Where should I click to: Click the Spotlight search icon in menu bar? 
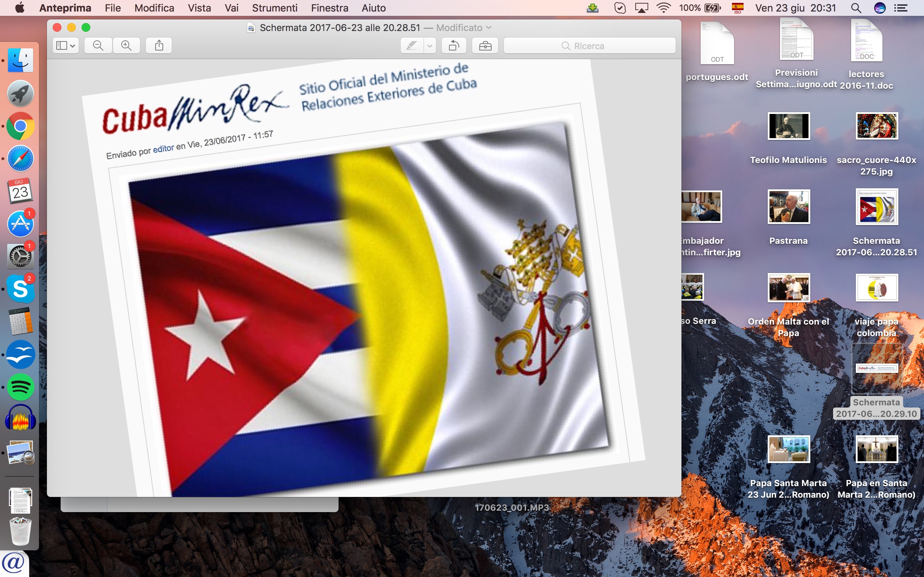856,8
